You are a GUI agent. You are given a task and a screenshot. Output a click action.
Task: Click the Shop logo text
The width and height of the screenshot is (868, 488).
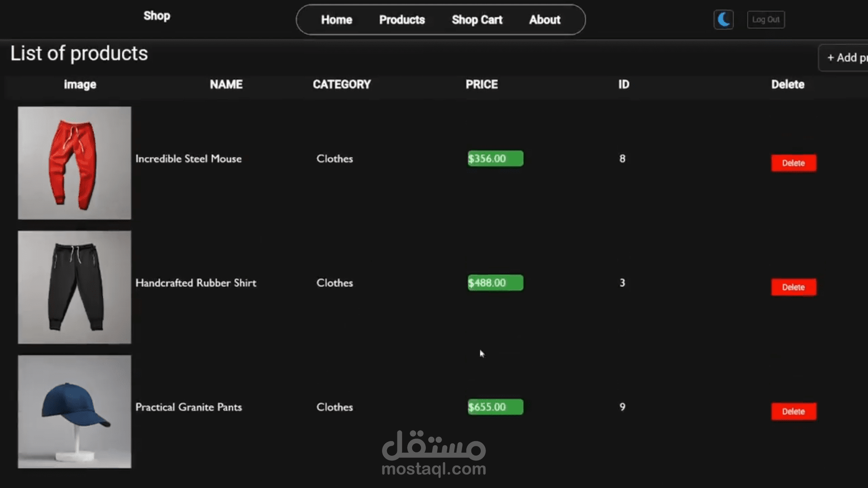(x=157, y=16)
